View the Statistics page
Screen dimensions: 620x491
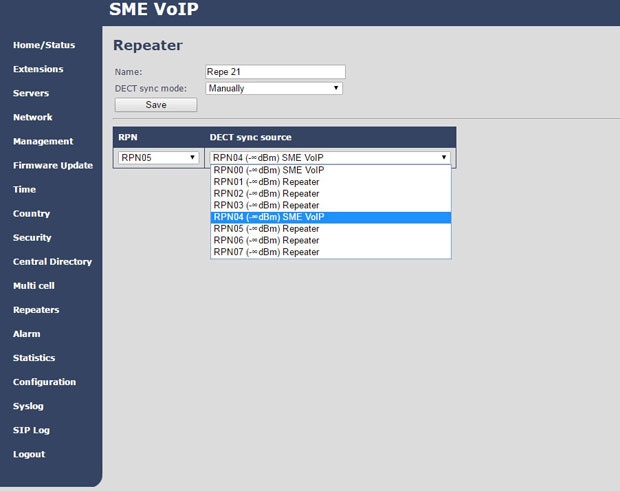34,358
